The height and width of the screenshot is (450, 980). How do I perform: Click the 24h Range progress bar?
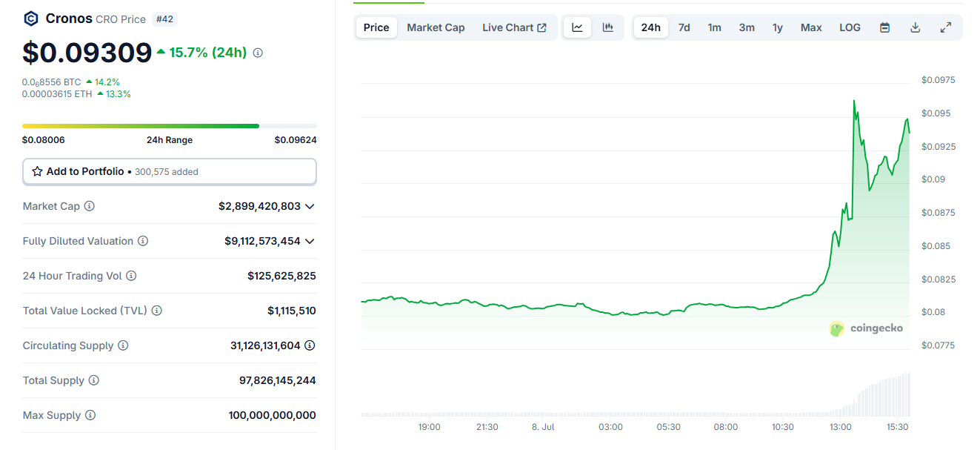pos(170,126)
